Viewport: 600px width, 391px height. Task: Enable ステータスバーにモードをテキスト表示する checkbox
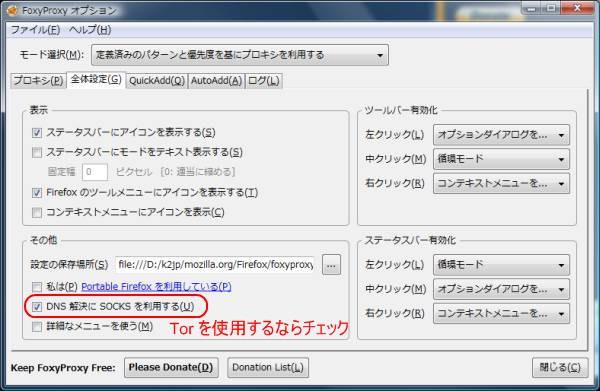37,153
